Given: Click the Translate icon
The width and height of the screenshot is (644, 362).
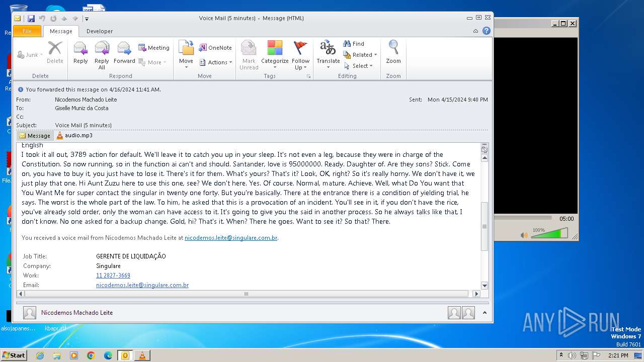Looking at the screenshot, I should tap(328, 55).
